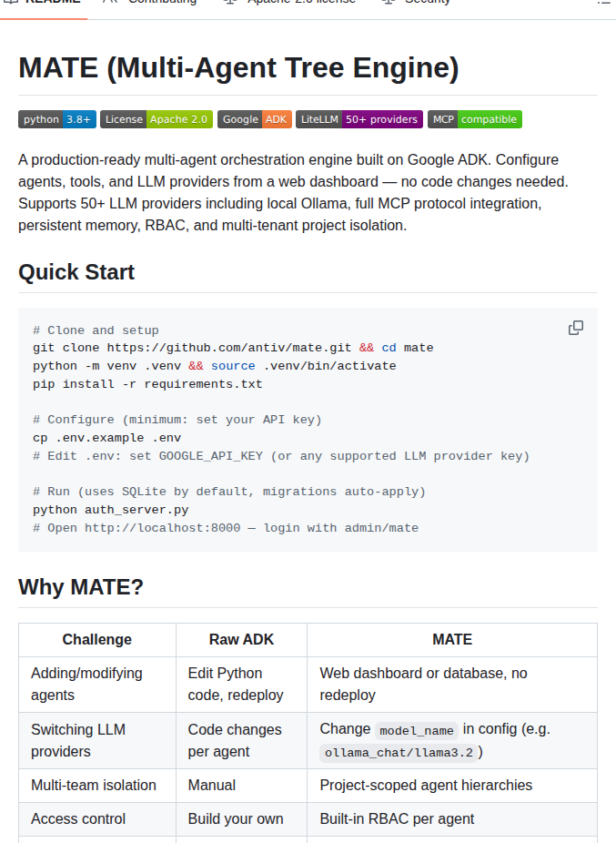Click the model_name inline code
Screen dimensions: 616x843
point(417,731)
